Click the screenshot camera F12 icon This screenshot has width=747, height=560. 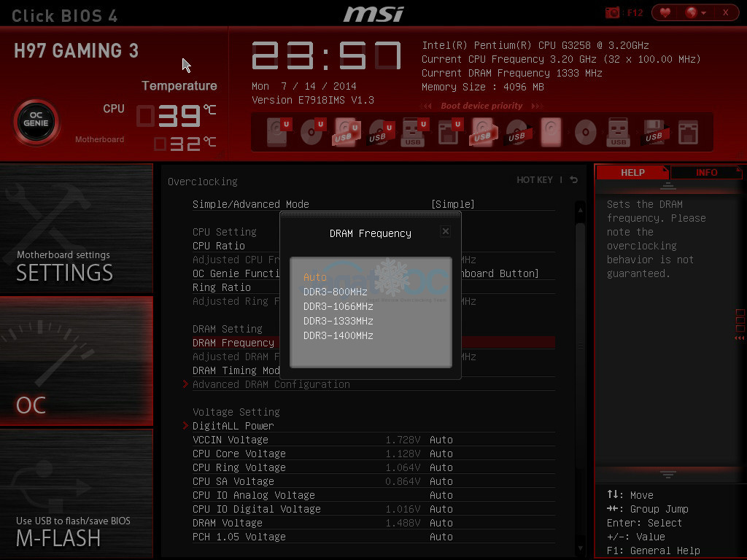613,12
